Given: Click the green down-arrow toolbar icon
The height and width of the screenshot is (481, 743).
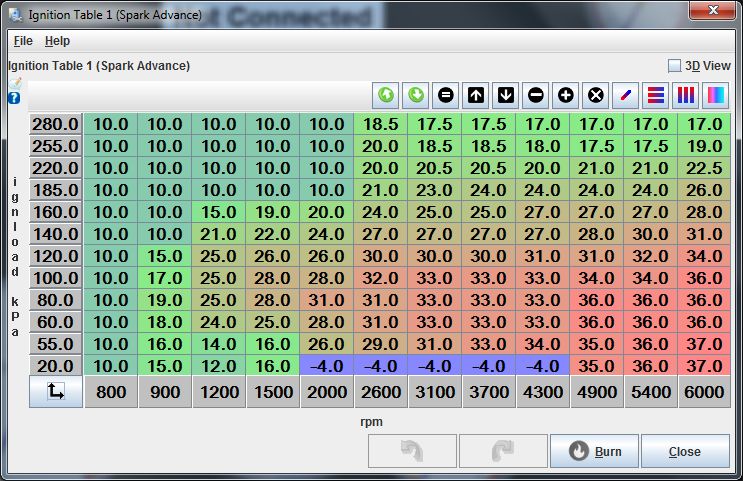Looking at the screenshot, I should [416, 95].
